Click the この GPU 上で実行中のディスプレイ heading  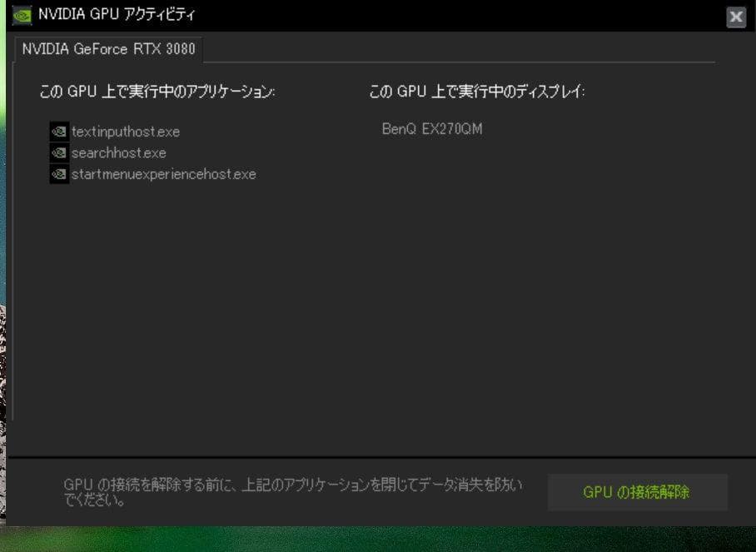(x=477, y=91)
